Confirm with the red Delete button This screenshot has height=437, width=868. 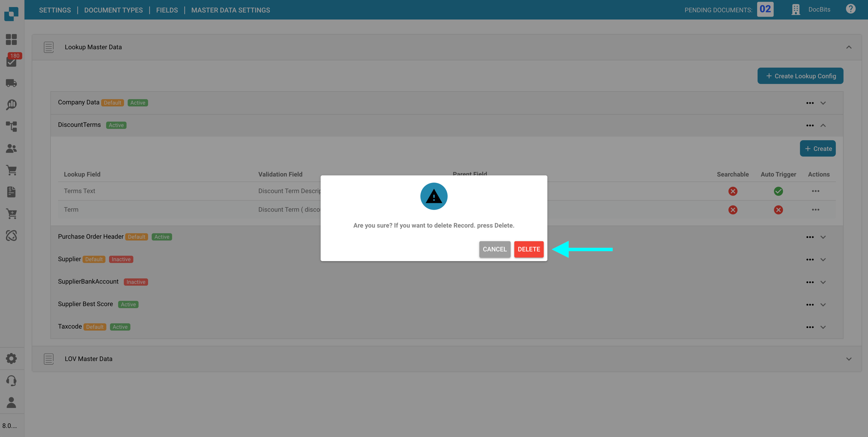pos(528,249)
